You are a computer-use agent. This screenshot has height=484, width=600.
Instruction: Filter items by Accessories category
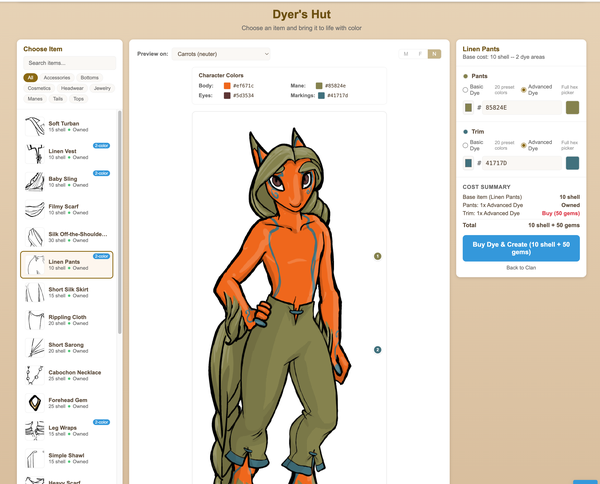click(57, 77)
